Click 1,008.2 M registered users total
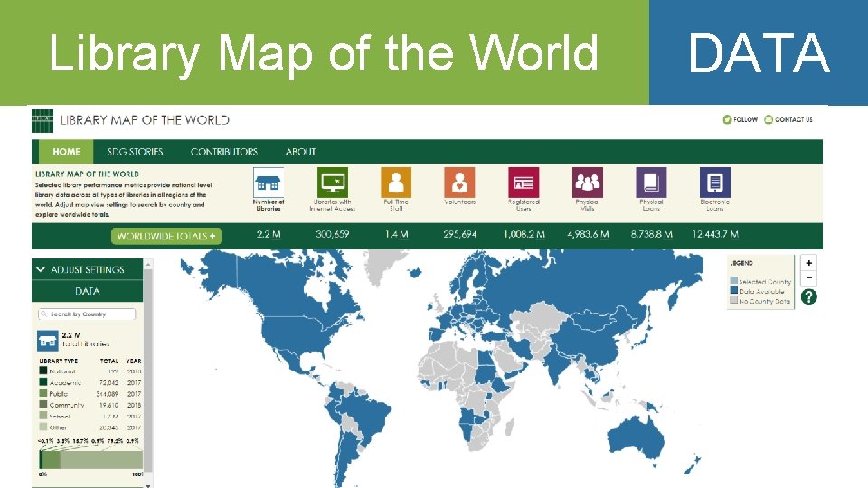This screenshot has height=488, width=868. pos(524,235)
